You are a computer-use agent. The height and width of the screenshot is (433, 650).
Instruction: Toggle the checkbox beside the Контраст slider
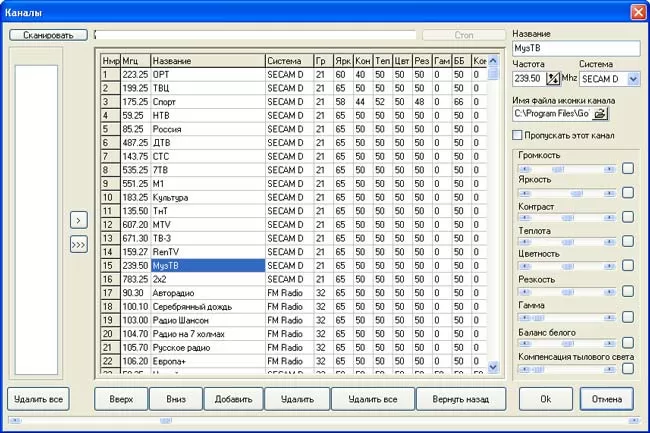[x=627, y=217]
